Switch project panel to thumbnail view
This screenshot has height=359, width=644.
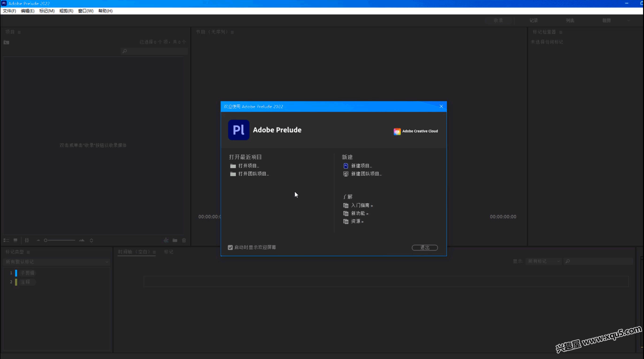(x=15, y=240)
